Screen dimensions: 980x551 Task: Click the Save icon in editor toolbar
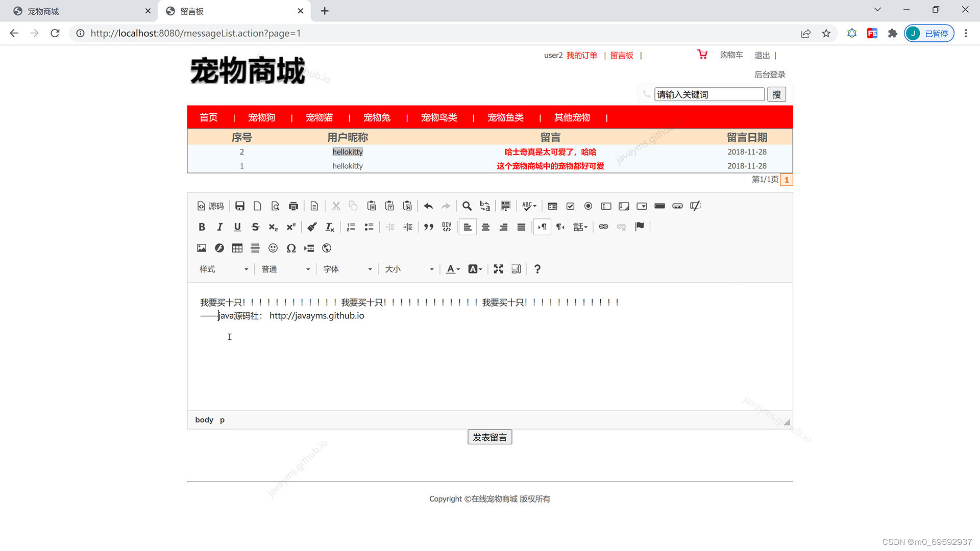[240, 206]
